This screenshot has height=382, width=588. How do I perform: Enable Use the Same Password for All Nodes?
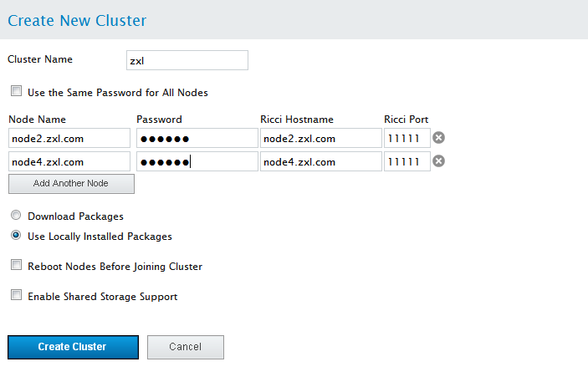(16, 91)
